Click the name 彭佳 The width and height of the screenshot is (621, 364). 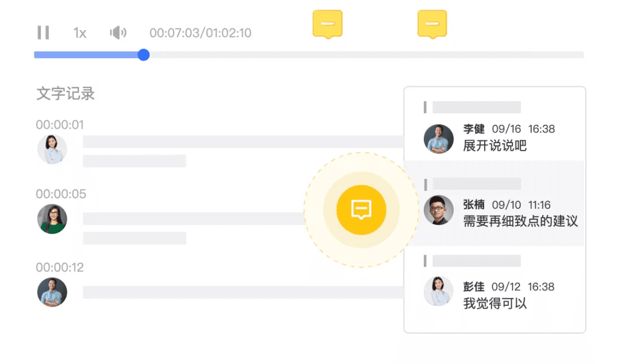tap(474, 286)
